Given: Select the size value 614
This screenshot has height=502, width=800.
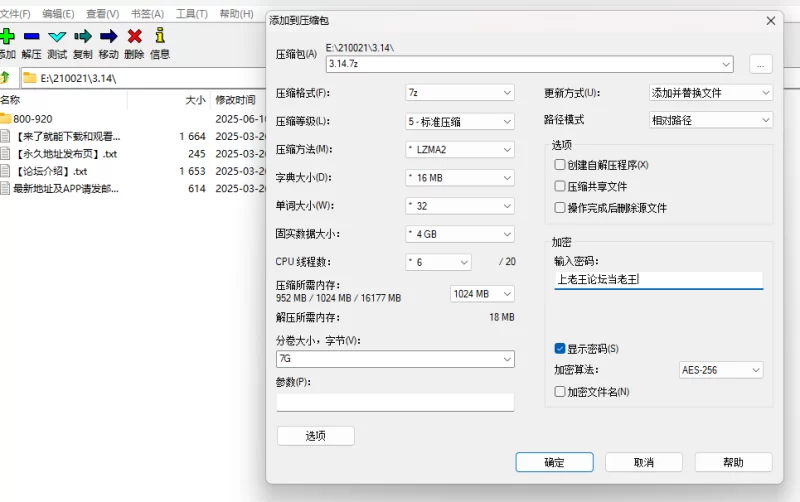Looking at the screenshot, I should point(197,188).
